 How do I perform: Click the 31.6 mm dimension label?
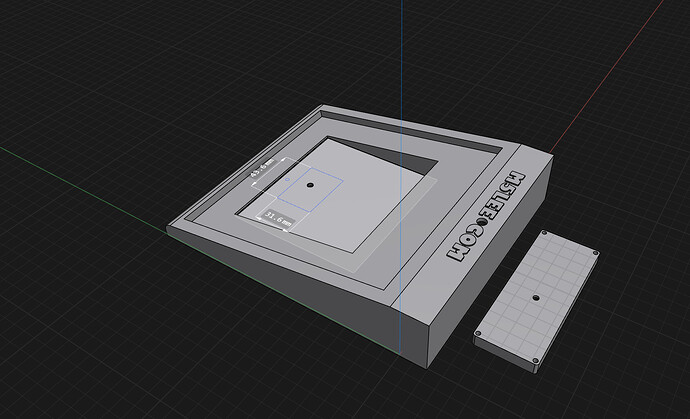(278, 219)
